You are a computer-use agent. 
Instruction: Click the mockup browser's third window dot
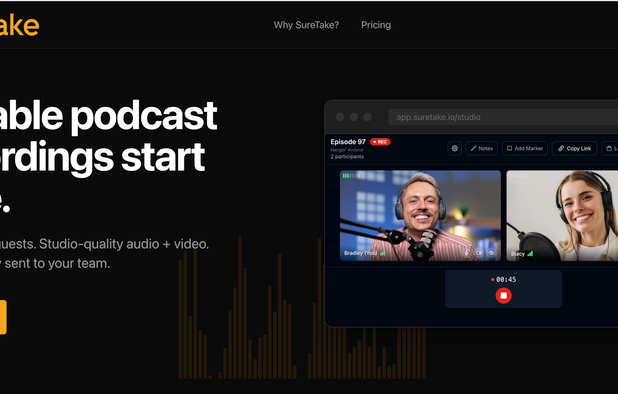[367, 117]
